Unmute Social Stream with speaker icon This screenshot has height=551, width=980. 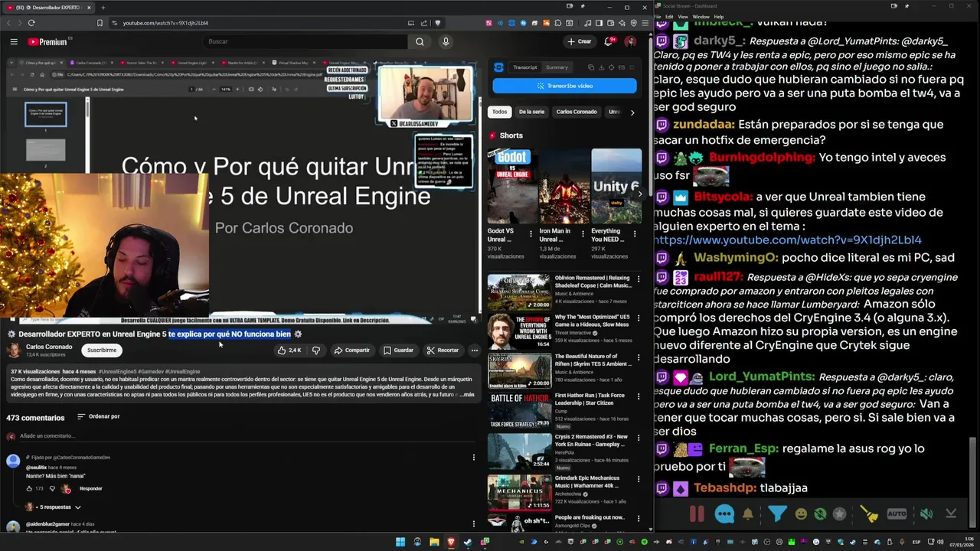click(x=926, y=514)
